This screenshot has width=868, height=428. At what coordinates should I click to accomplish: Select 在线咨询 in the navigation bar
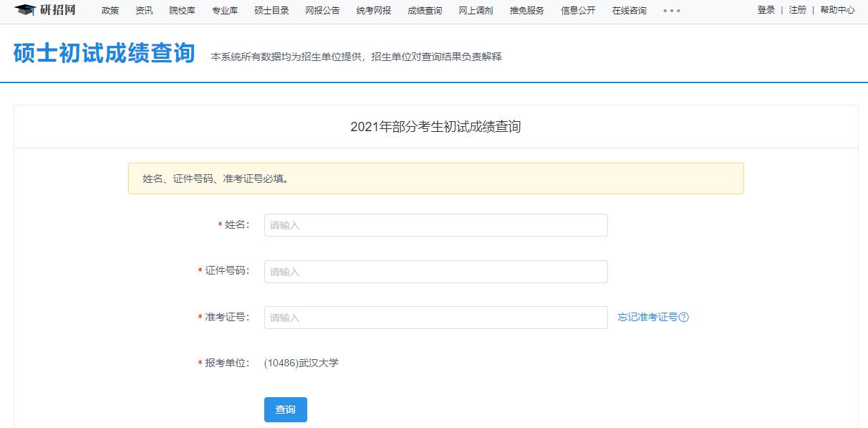point(628,11)
